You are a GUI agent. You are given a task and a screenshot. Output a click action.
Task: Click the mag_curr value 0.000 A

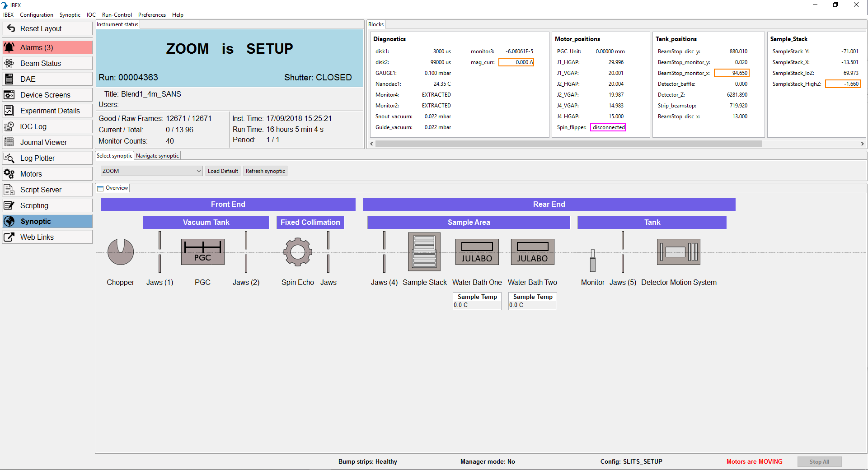(x=516, y=62)
